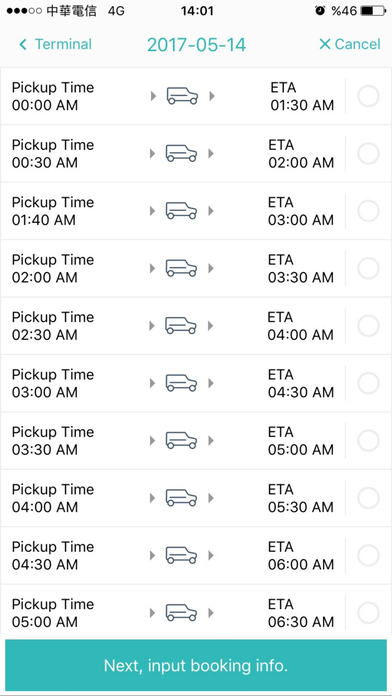Image resolution: width=392 pixels, height=696 pixels.
Task: Tap Next, input booking info button
Action: 196,665
